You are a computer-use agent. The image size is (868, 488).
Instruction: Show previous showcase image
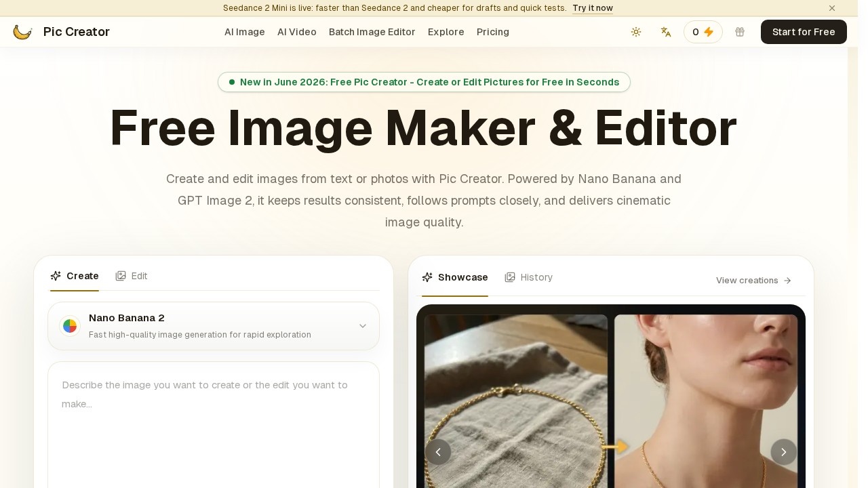(x=438, y=452)
